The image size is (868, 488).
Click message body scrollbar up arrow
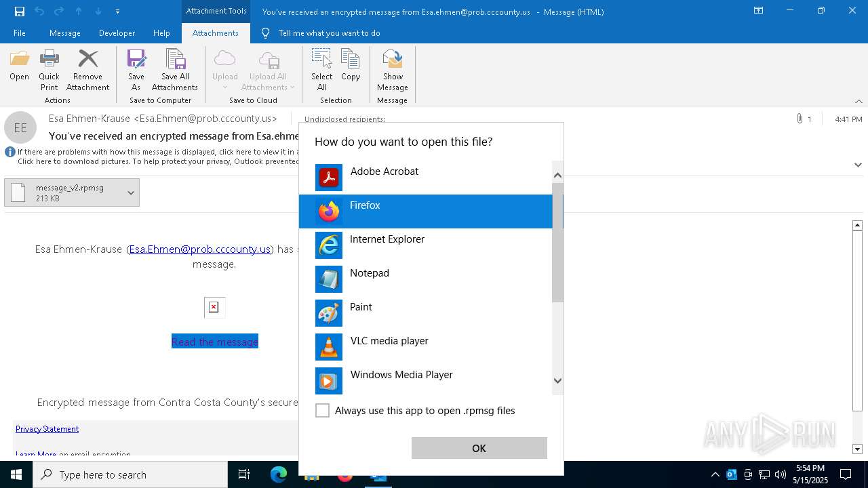(x=857, y=225)
